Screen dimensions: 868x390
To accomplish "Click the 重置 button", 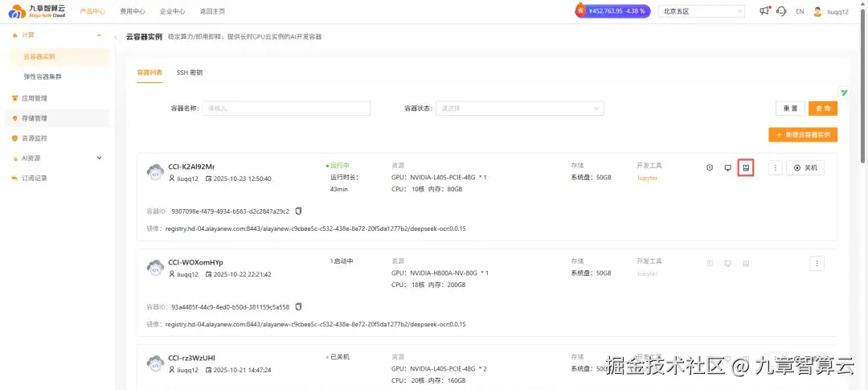I will tap(791, 109).
